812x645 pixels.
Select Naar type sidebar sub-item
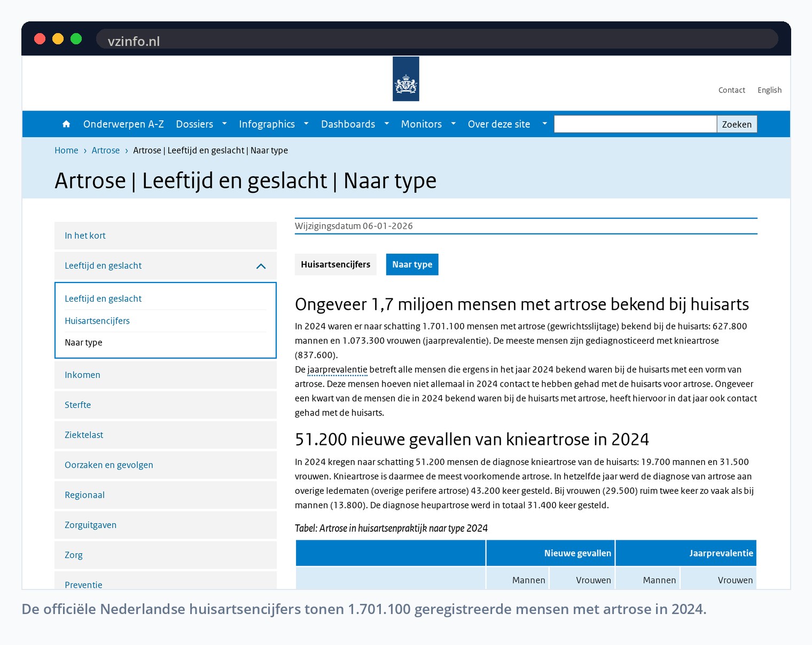click(x=83, y=343)
